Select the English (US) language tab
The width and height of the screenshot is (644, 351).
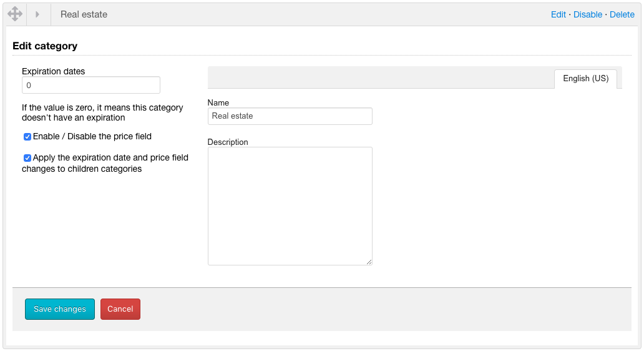click(x=585, y=79)
